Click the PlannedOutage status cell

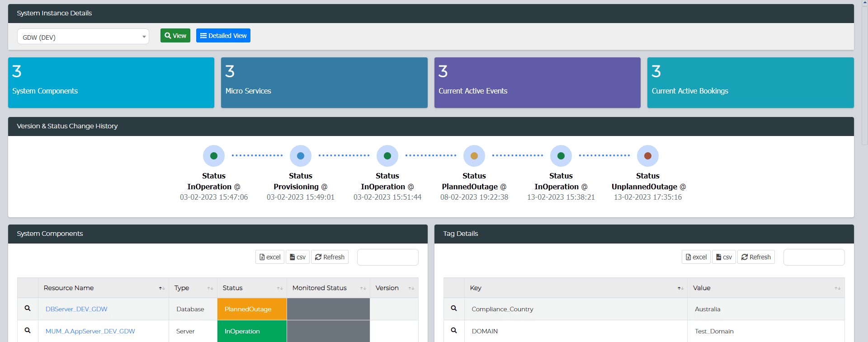(252, 309)
